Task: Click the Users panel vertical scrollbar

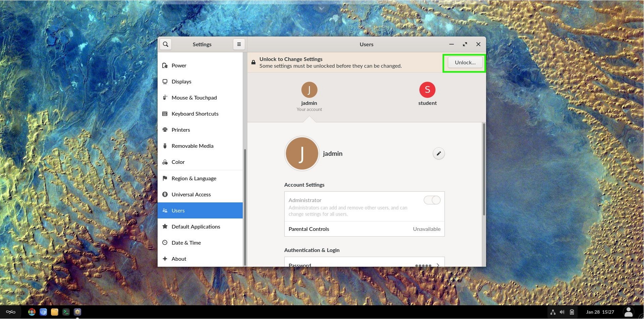Action: 484,169
